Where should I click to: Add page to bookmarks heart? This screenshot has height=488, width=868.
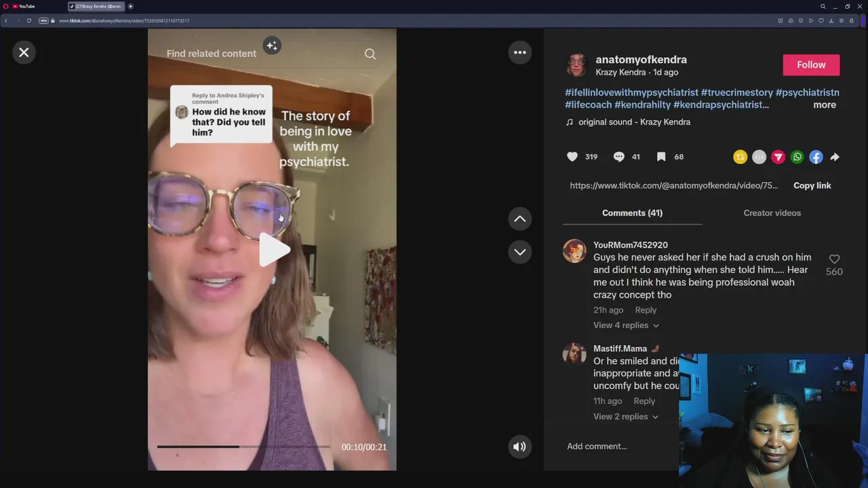click(821, 20)
